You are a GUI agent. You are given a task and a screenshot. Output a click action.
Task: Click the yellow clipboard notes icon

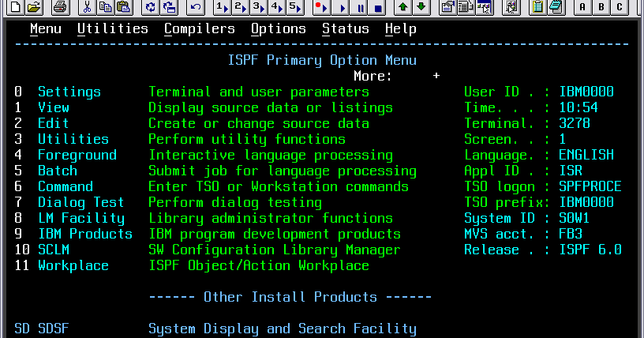[x=537, y=6]
